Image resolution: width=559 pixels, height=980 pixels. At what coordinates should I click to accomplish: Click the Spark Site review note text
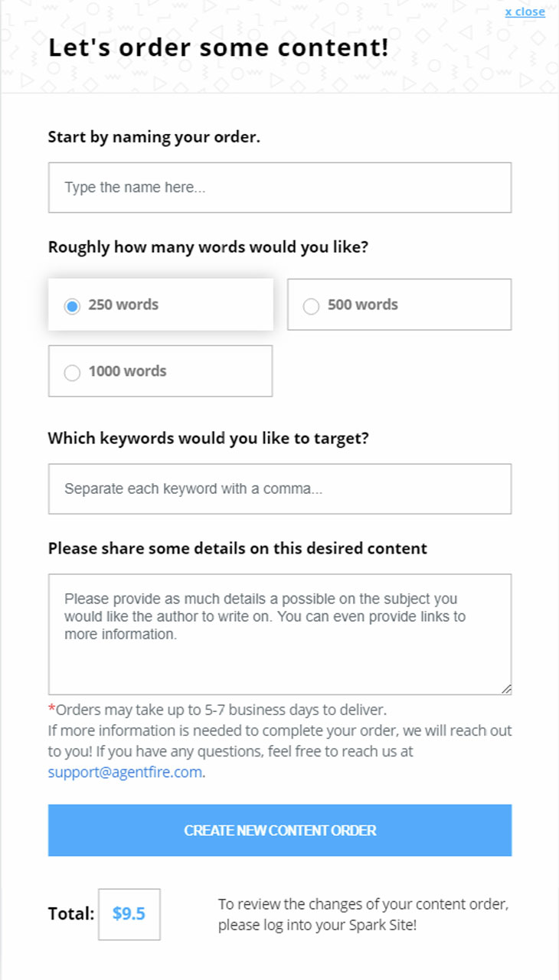[363, 914]
